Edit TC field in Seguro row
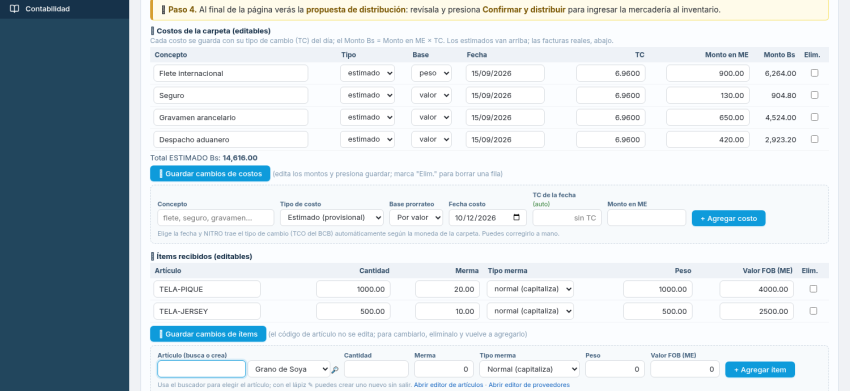 (x=611, y=95)
